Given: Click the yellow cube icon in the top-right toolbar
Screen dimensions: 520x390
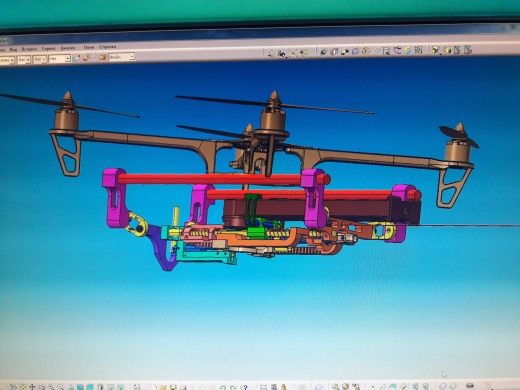Looking at the screenshot, I should click(435, 50).
